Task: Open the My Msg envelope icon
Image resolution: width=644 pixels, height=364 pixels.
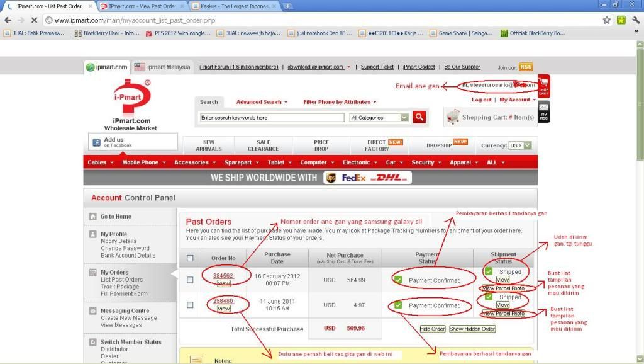Action: click(544, 111)
